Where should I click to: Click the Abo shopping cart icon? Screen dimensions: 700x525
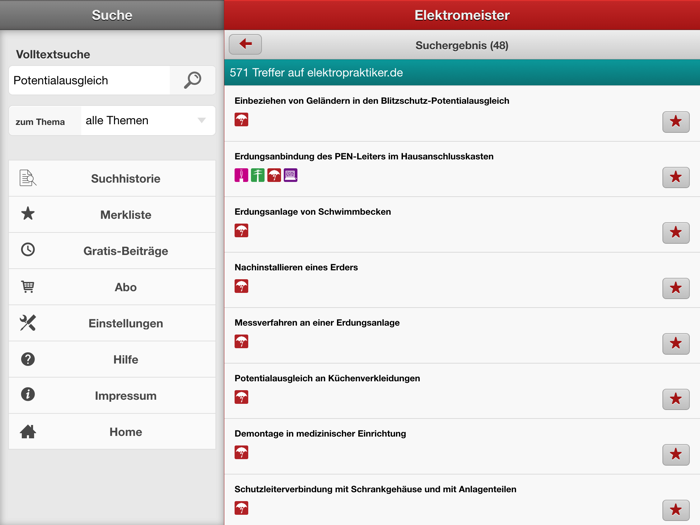click(x=28, y=286)
